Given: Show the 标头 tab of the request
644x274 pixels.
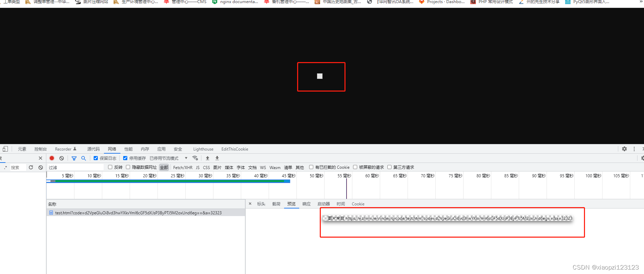Looking at the screenshot, I should (x=261, y=204).
